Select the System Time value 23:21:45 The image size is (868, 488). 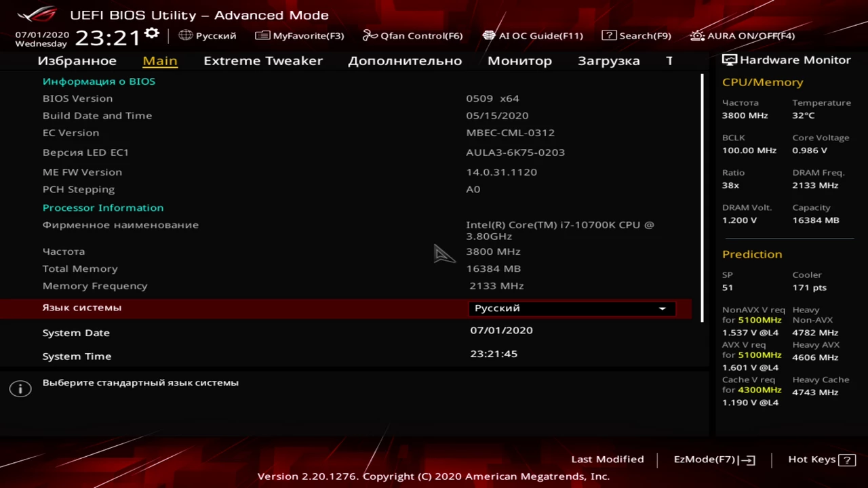[x=494, y=354]
